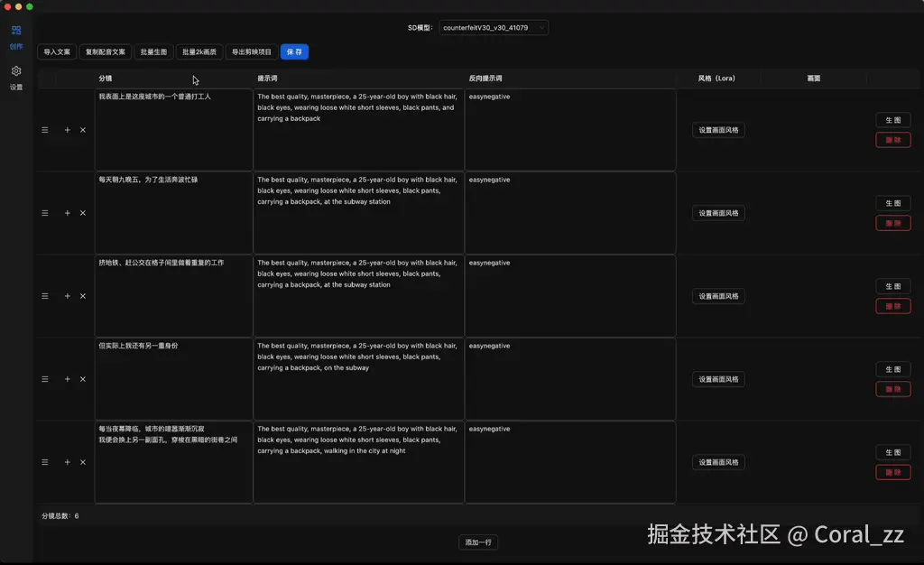
Task: Click the 添加一行 button at the bottom
Action: coord(478,542)
